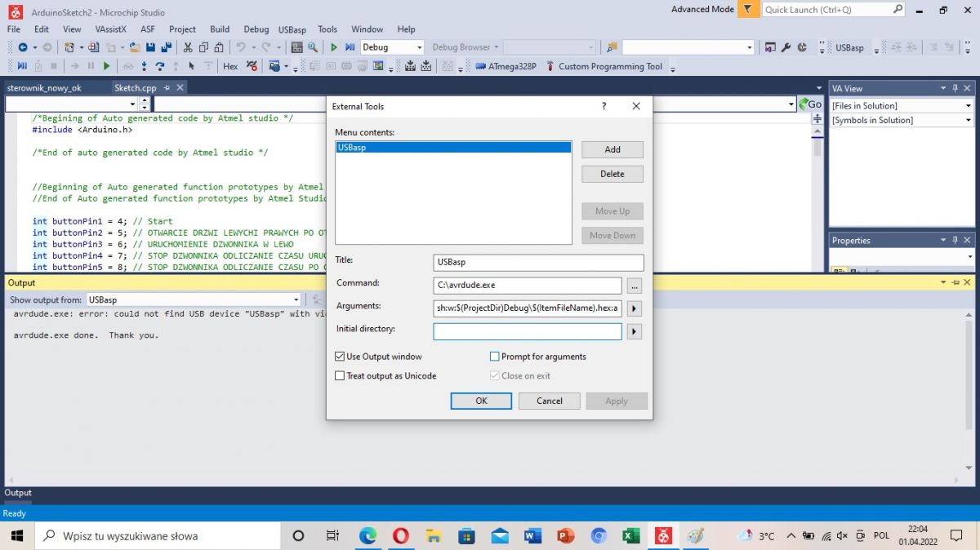Click Add in External Tools dialog
Viewport: 980px width, 550px height.
(x=612, y=149)
